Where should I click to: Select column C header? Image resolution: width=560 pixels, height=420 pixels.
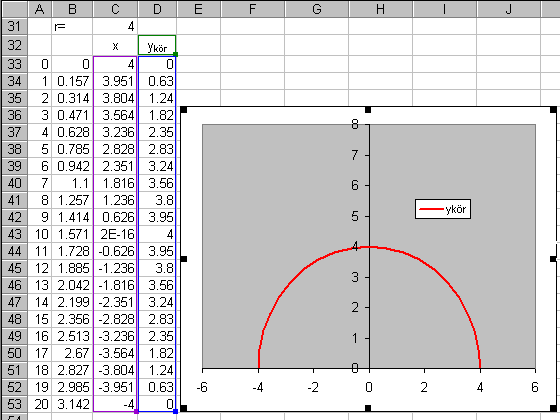(115, 9)
